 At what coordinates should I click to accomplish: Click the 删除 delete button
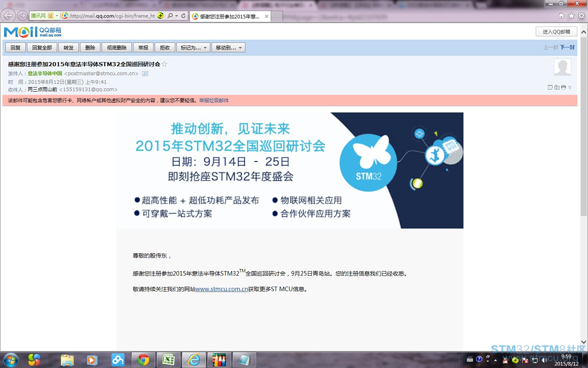point(90,48)
